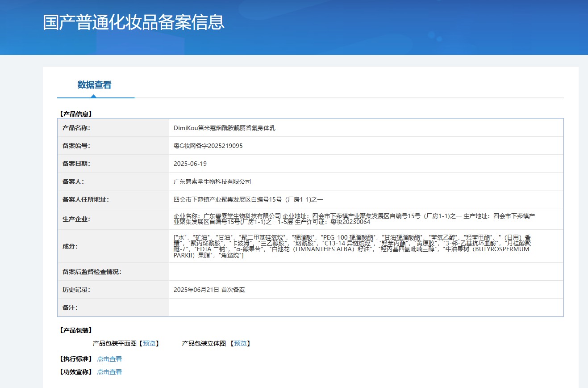Click the product name DimiKou body lotion value
588x388 pixels.
click(225, 128)
